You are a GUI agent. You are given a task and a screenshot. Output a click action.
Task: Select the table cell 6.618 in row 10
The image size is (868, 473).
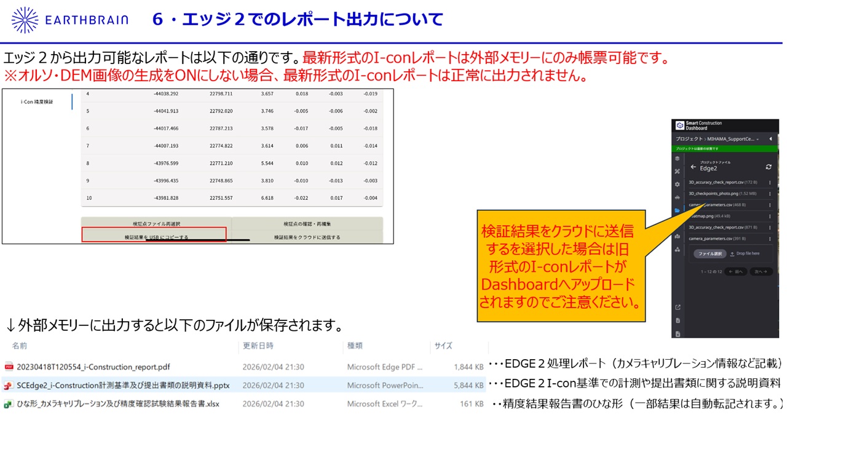267,198
